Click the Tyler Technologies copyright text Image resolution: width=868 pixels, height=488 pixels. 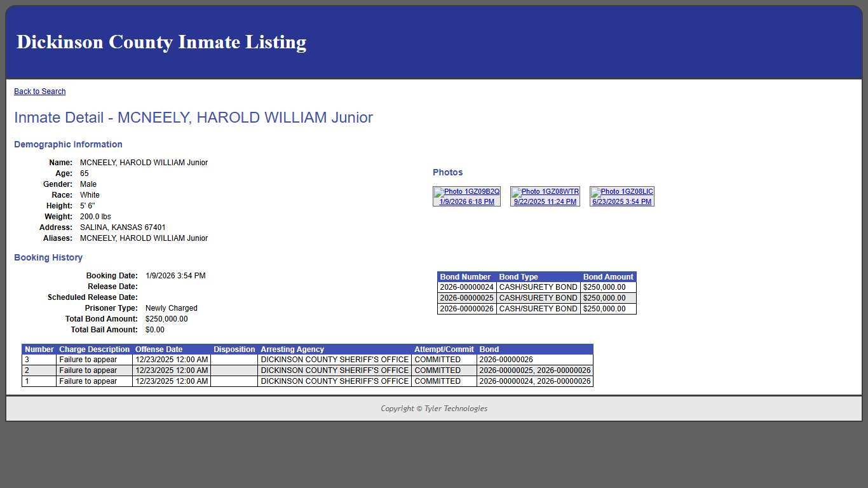point(434,409)
